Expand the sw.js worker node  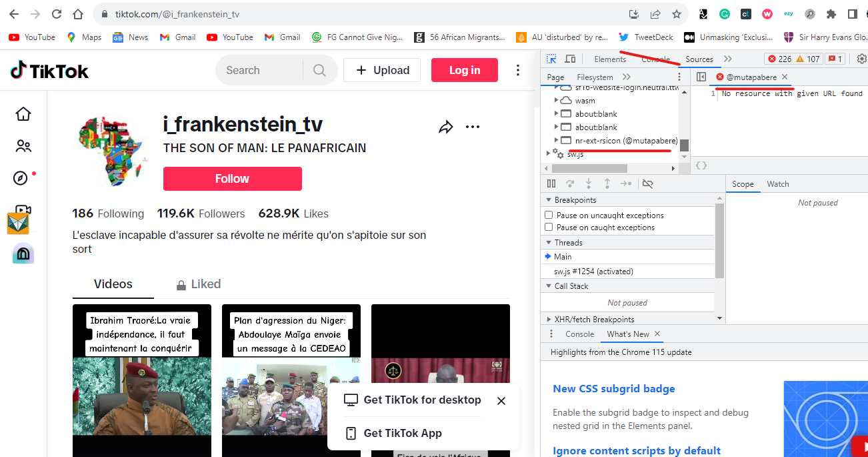point(549,153)
